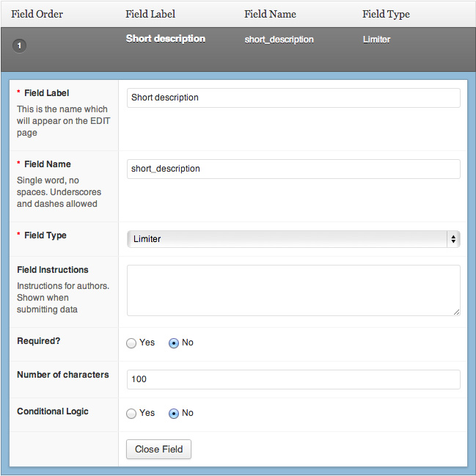This screenshot has width=476, height=476.
Task: Select No for Conditional Logic
Action: coord(174,414)
